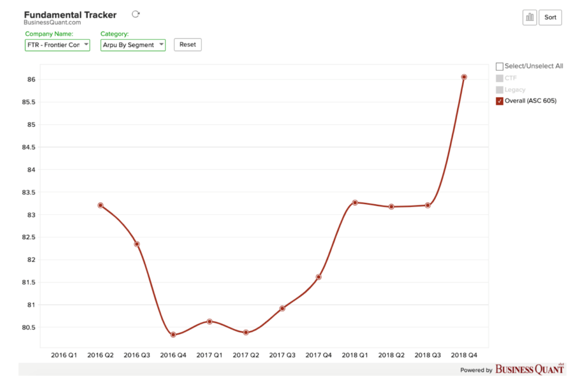Click the 80.5 y-axis label
Viewport: 588px width, 386px height.
pyautogui.click(x=29, y=327)
